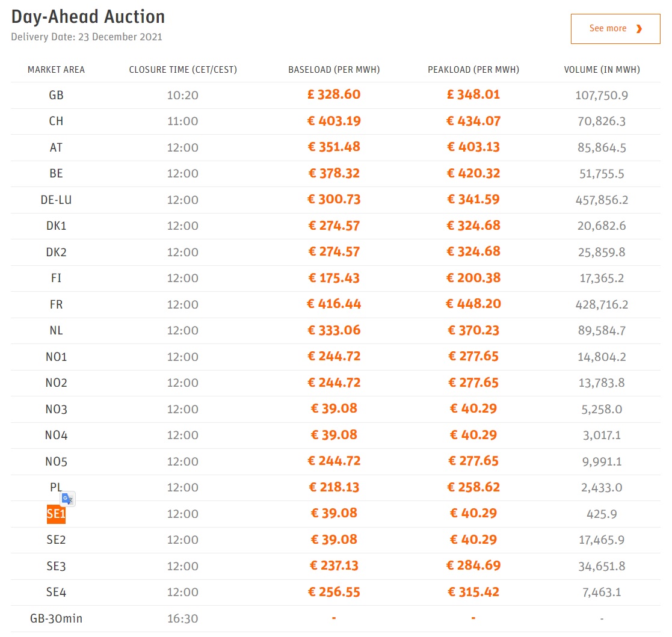Screen dimensions: 672x637
Task: Click the GB baseload price £ 328.60
Action: [334, 94]
